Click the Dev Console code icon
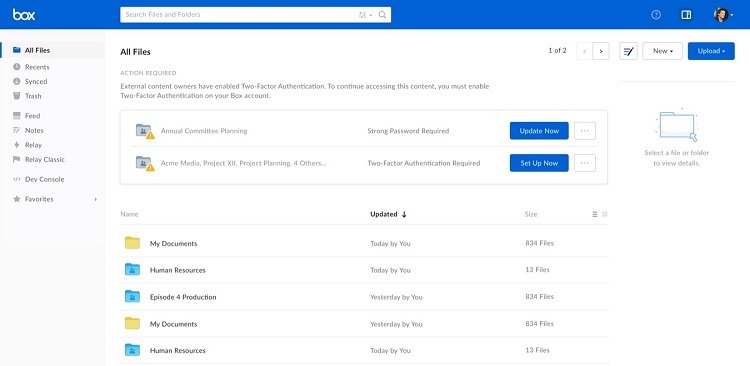The width and height of the screenshot is (750, 366). pos(17,179)
